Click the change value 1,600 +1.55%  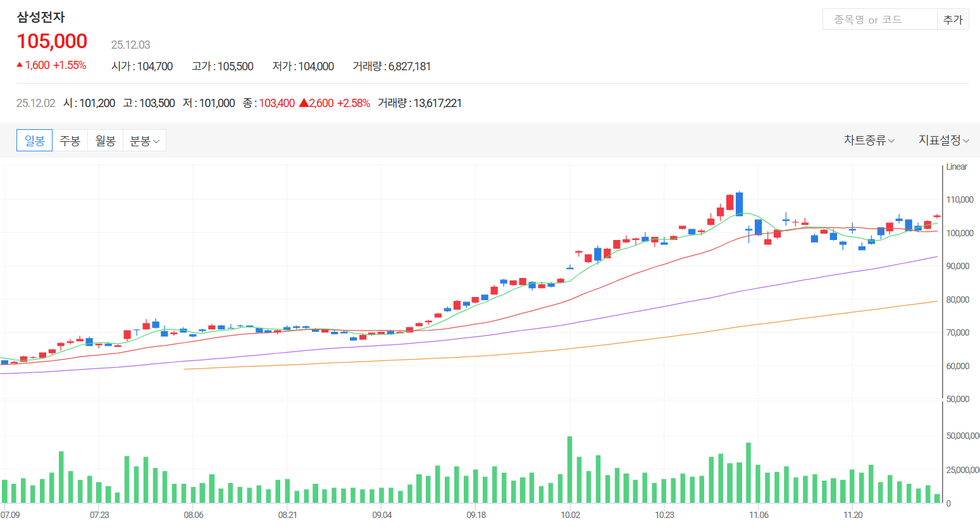click(x=51, y=65)
